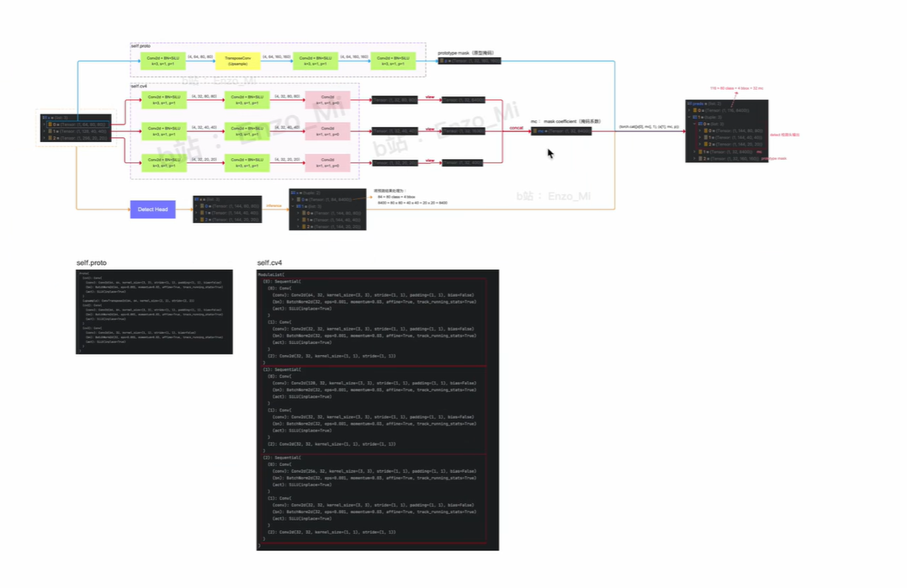Click the view label after Tensor (1, 32, 80, 80)
The height and width of the screenshot is (588, 907).
point(430,97)
